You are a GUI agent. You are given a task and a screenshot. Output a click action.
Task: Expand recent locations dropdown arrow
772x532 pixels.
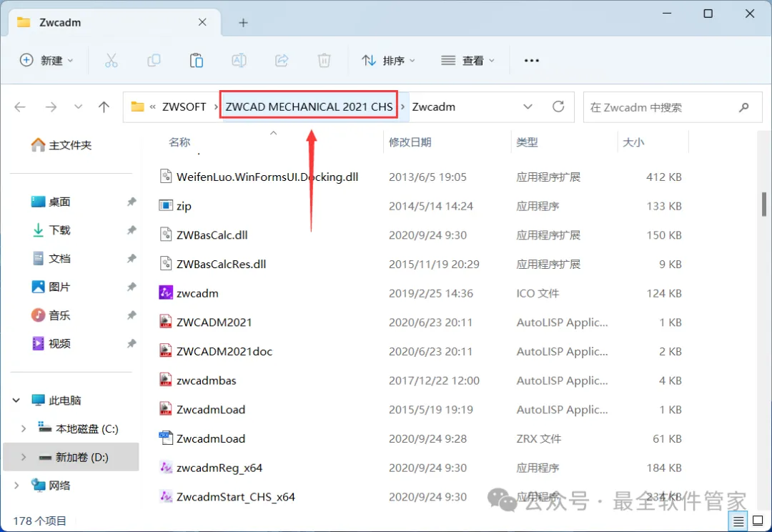78,107
